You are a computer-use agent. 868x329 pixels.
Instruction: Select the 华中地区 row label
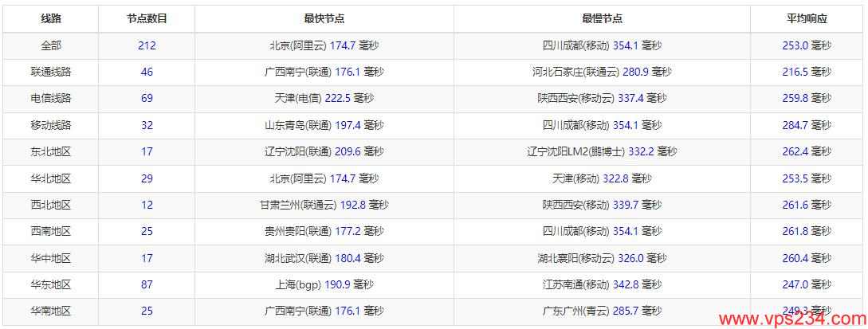tap(51, 258)
